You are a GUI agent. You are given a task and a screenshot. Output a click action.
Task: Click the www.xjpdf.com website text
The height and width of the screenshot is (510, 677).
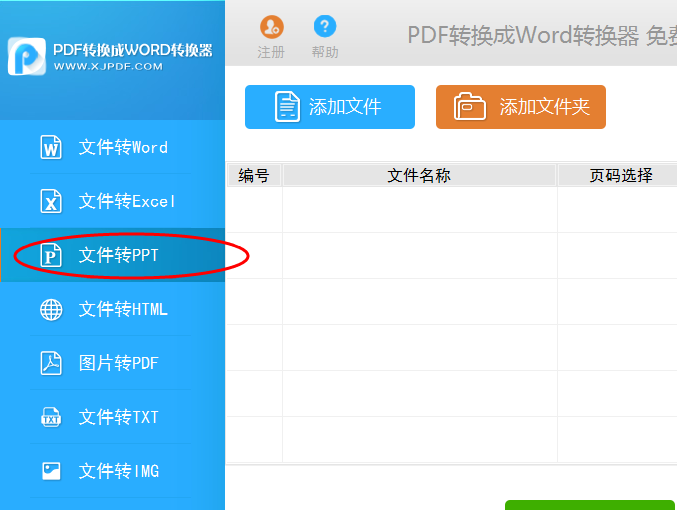click(108, 67)
